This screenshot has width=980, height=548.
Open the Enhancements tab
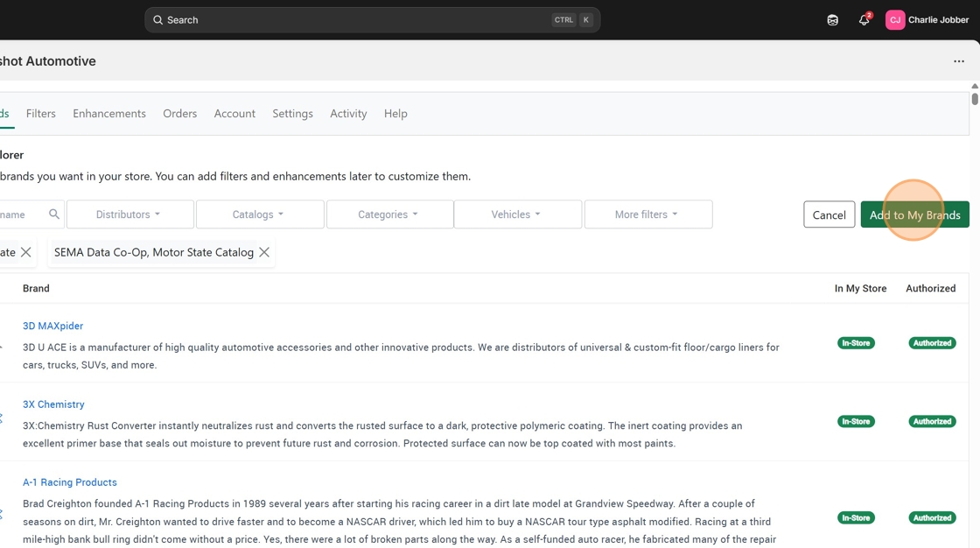click(x=109, y=113)
